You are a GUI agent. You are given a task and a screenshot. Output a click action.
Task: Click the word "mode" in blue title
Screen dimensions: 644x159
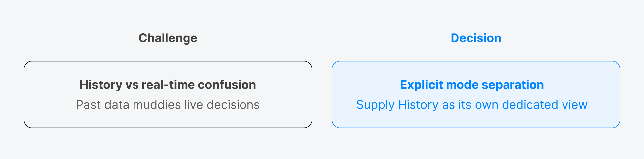point(462,85)
